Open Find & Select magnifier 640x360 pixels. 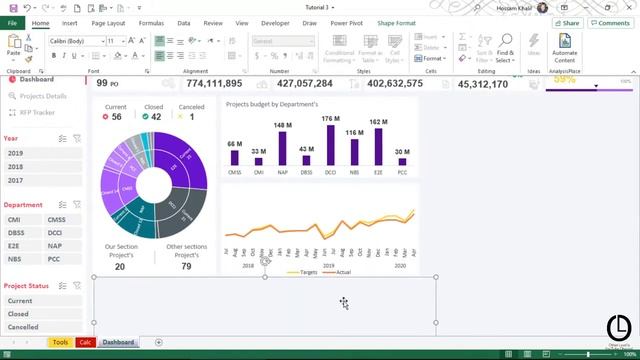[505, 49]
